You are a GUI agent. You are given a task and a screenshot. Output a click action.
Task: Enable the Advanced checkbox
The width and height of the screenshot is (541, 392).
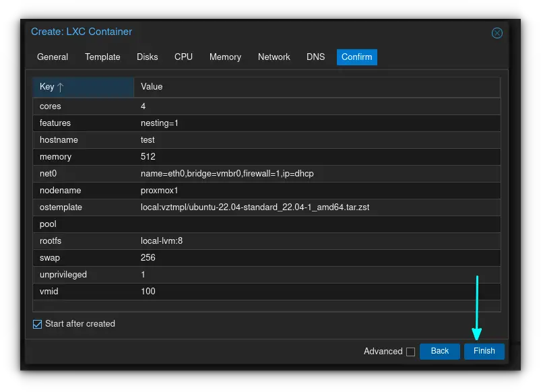click(410, 352)
